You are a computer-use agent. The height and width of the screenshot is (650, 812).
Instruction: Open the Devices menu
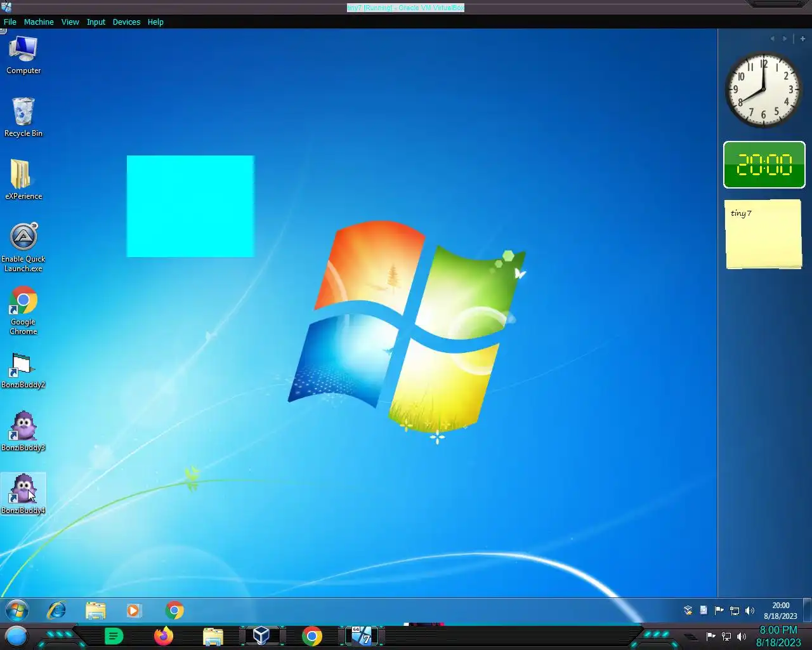pyautogui.click(x=126, y=22)
